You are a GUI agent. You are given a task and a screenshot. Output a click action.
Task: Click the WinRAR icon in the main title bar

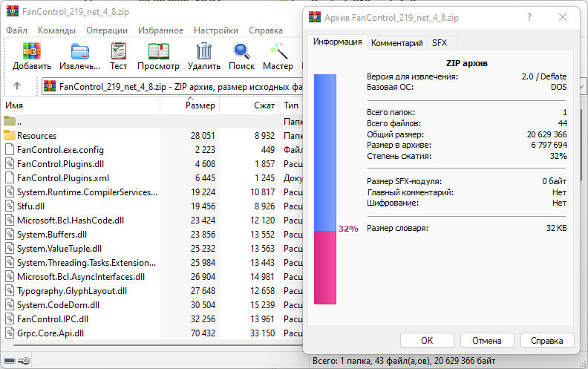(x=13, y=11)
